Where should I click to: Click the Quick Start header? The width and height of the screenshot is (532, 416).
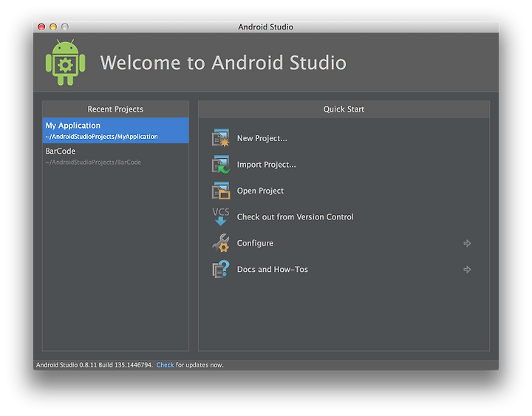tap(344, 109)
